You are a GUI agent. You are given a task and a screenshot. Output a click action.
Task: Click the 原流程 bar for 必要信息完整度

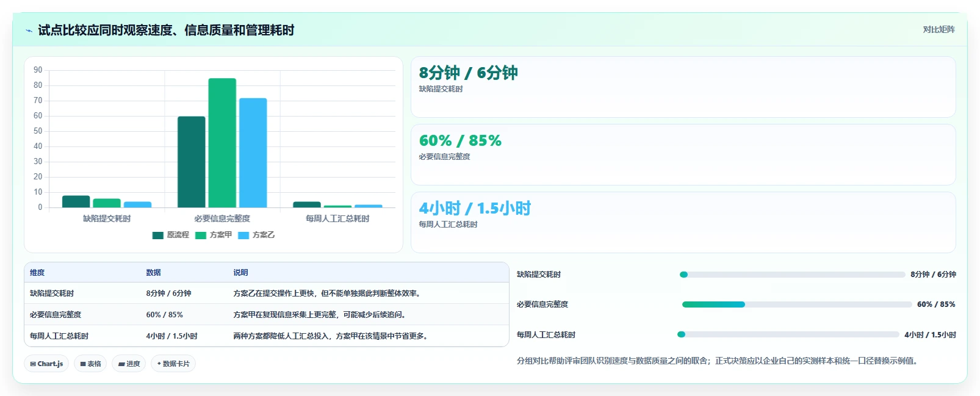pyautogui.click(x=192, y=162)
